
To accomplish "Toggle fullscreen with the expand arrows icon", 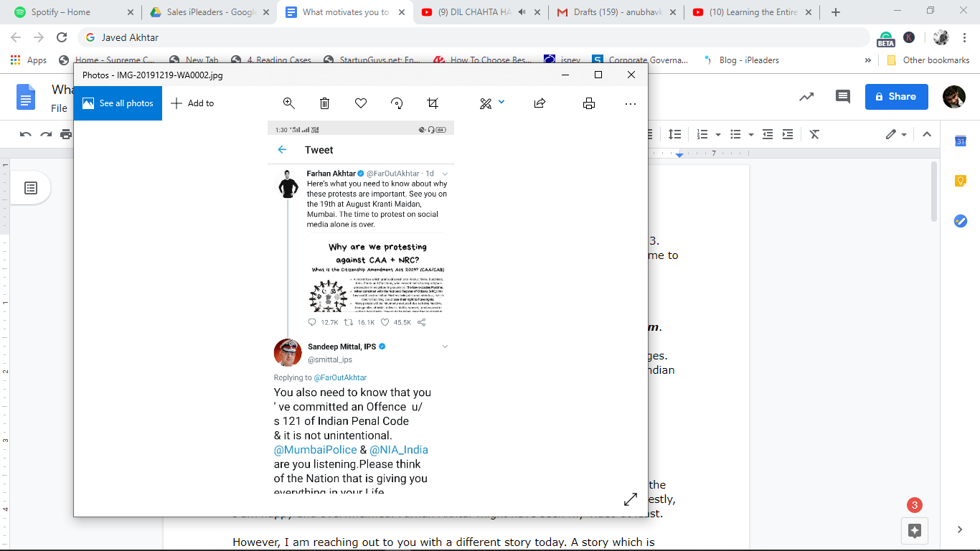I will click(631, 499).
